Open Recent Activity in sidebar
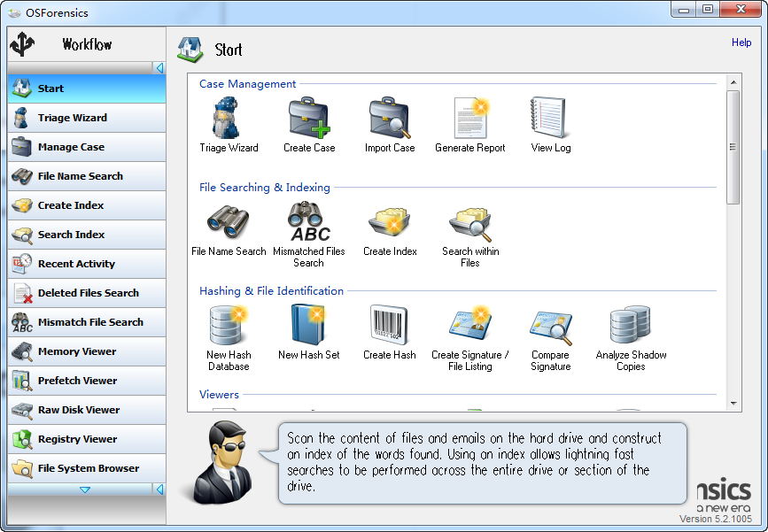The image size is (768, 532). 87,264
